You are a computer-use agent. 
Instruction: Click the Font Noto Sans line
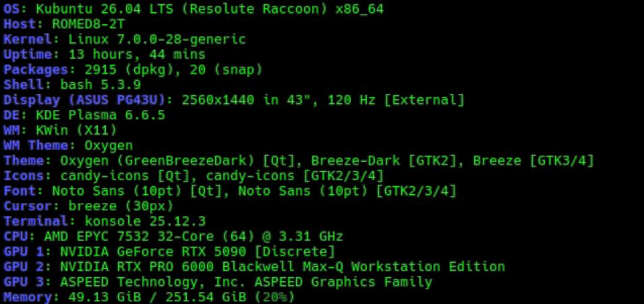click(229, 191)
